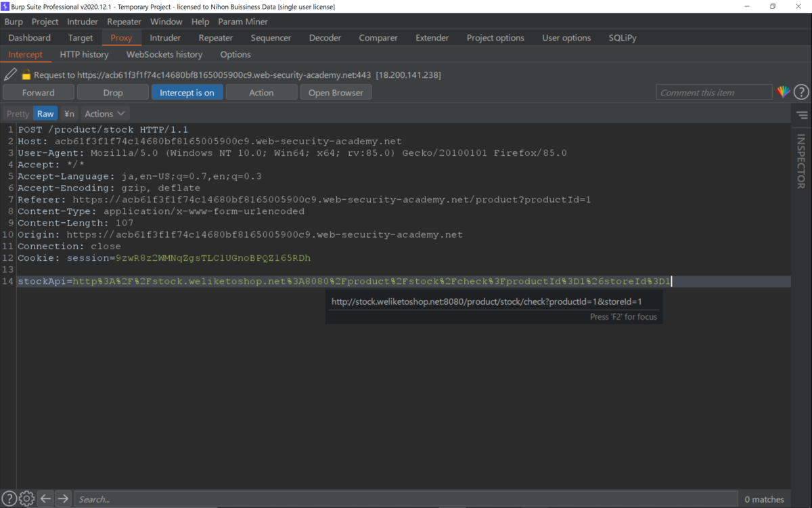
Task: Click the Referer header line
Action: (x=304, y=200)
